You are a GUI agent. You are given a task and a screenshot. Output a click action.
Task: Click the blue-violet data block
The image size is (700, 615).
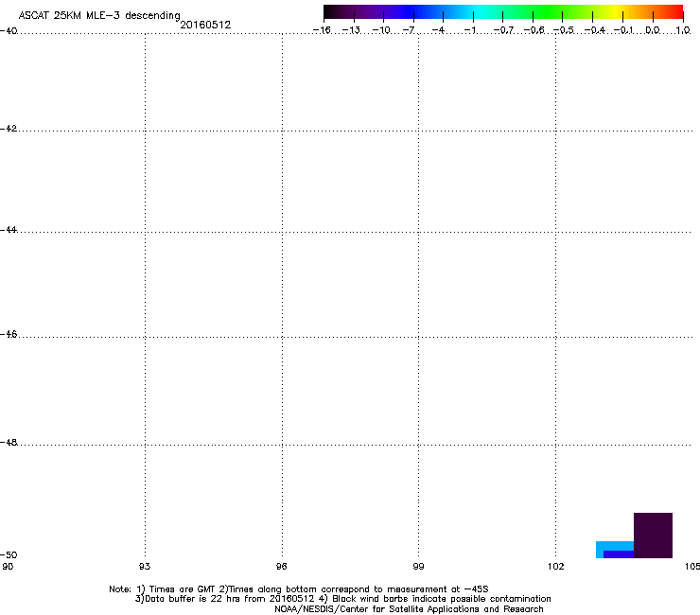[x=619, y=554]
